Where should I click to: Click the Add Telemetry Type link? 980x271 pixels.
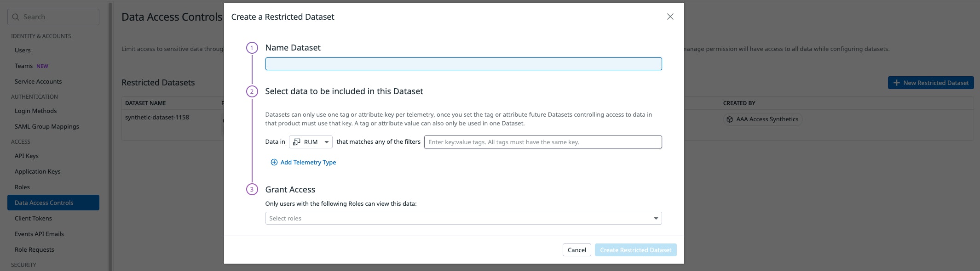(x=308, y=162)
